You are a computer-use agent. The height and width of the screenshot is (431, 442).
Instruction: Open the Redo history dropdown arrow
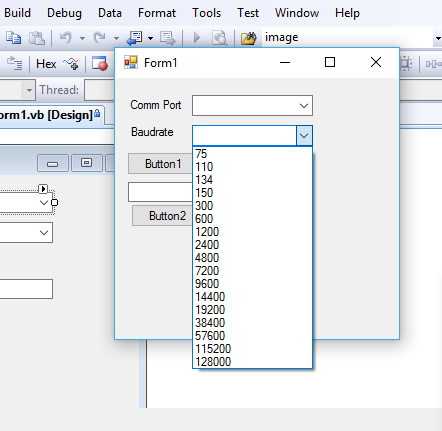tap(116, 38)
